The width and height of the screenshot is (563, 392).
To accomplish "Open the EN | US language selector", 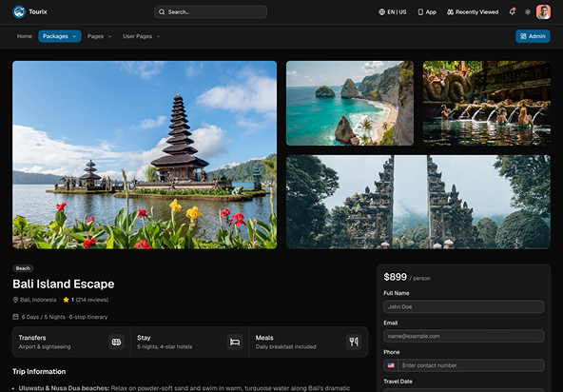I will pos(393,11).
